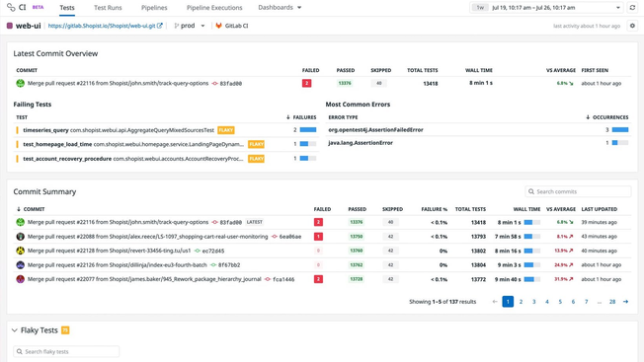Click the Search flaky tests field
This screenshot has width=644, height=362.
(66, 352)
